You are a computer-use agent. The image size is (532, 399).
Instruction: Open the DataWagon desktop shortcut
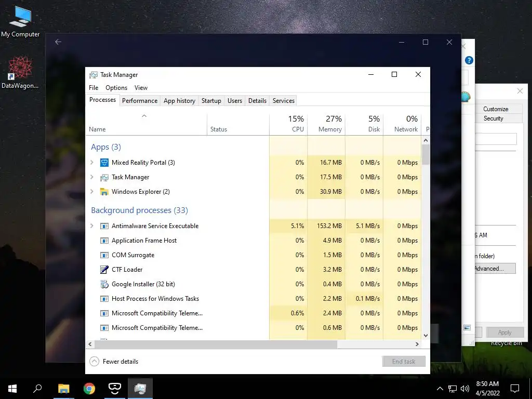[20, 73]
